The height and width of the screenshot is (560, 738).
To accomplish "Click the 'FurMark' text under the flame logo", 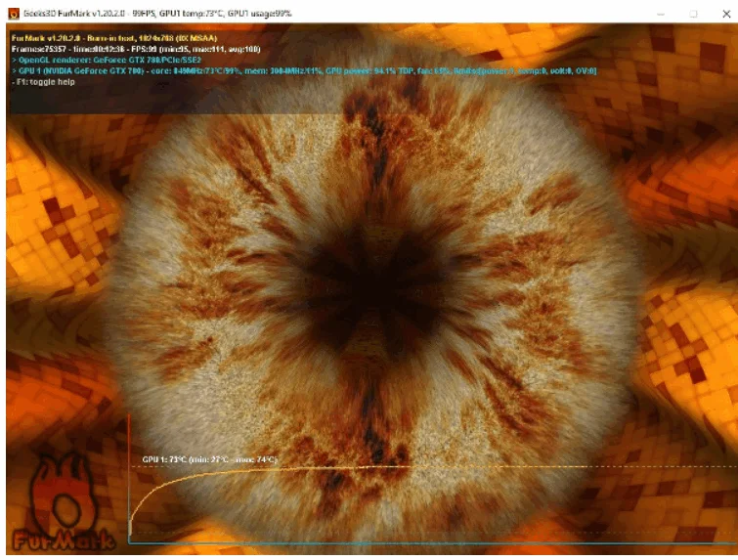I will (61, 538).
